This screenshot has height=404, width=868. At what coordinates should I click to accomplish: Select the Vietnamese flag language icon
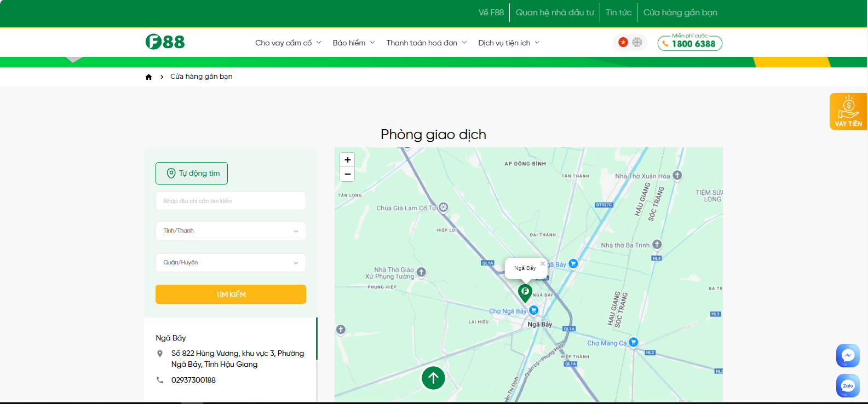(623, 42)
